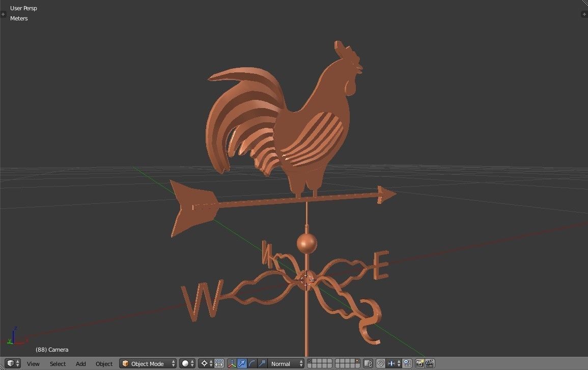Image resolution: width=588 pixels, height=370 pixels.
Task: Click the pivot point center icon
Action: coord(204,363)
